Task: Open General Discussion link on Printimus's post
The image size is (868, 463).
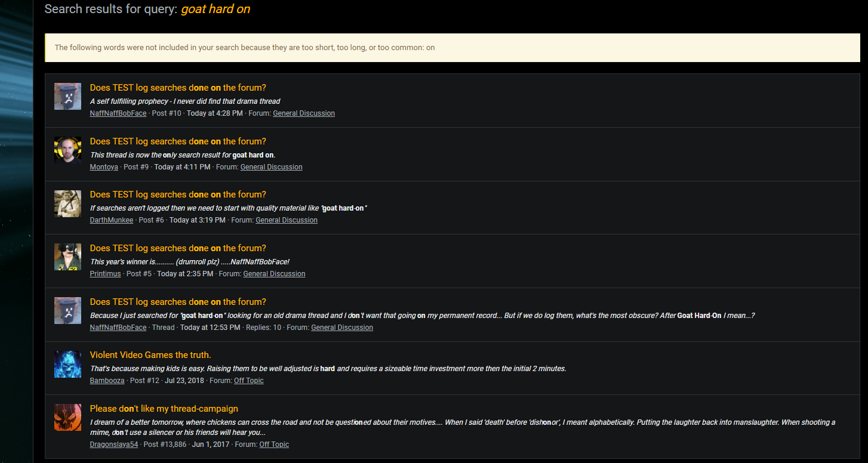Action: (274, 274)
